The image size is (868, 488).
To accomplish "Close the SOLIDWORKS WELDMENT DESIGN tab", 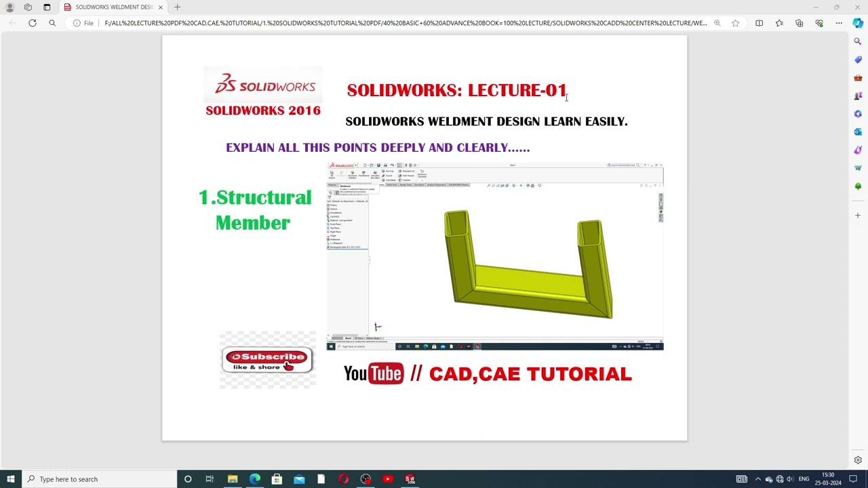I will 161,7.
